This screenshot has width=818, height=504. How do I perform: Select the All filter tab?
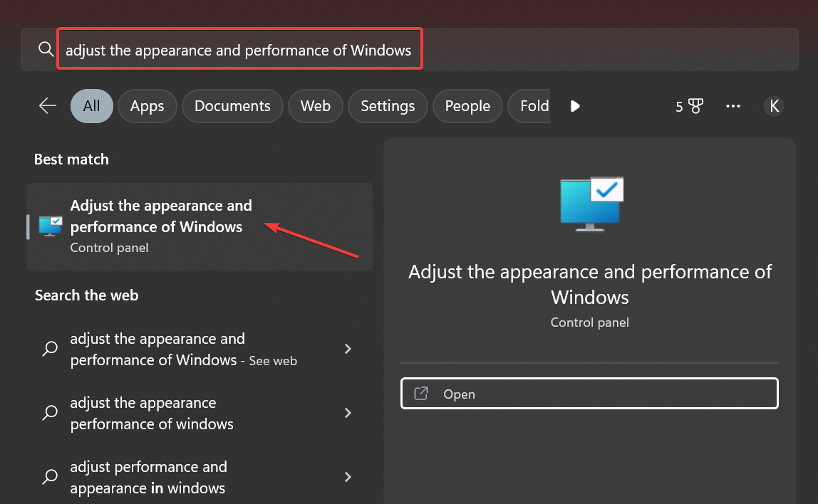click(x=91, y=106)
